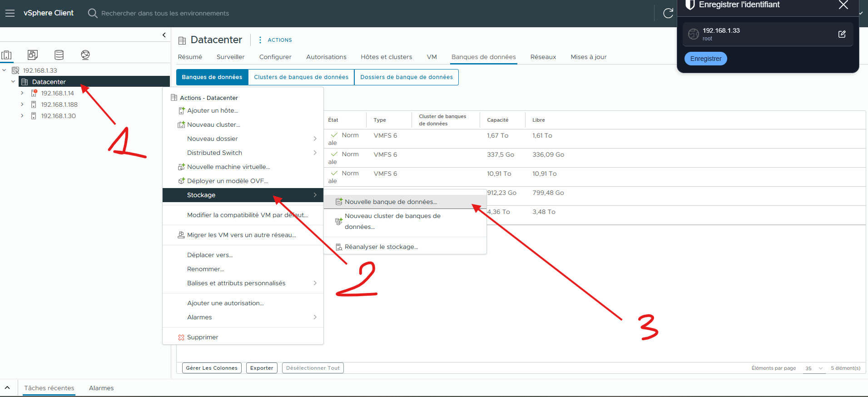Click the host 192.168.1.188 icon
Viewport: 868px width, 397px height.
(34, 104)
